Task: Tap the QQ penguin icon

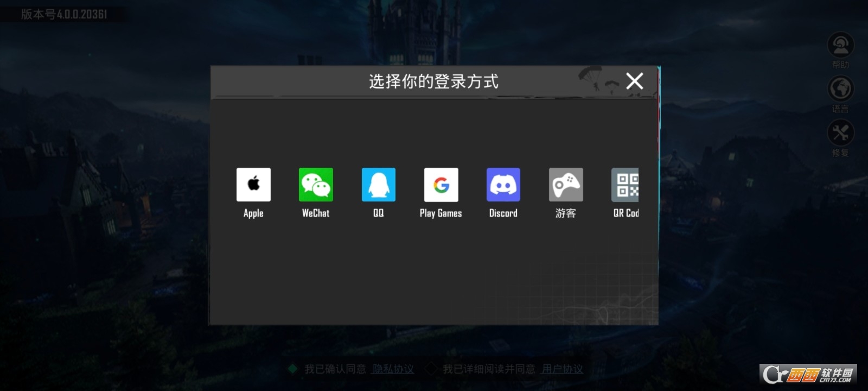Action: click(378, 185)
